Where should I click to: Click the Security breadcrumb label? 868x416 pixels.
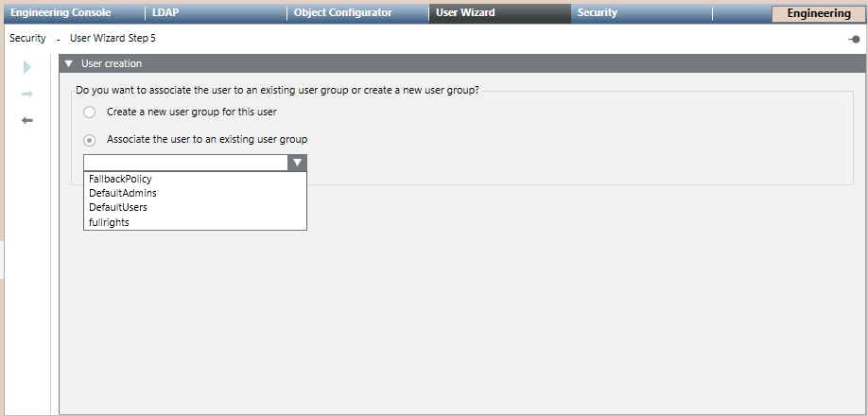click(27, 39)
